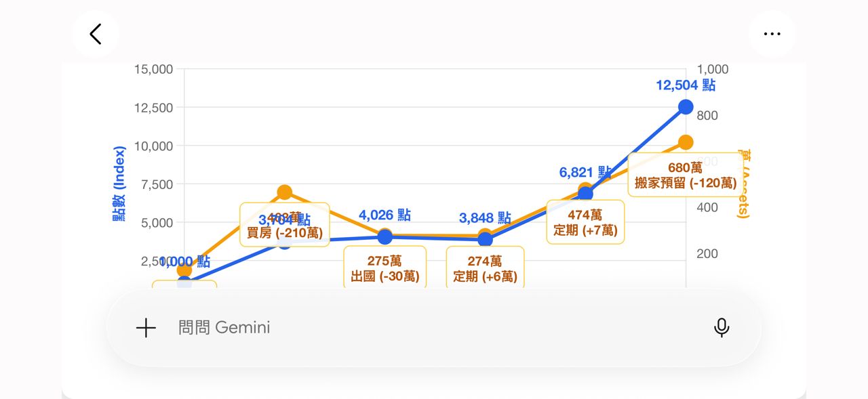This screenshot has height=399, width=868.
Task: Click the 點數 (Index) axis title
Action: 119,184
